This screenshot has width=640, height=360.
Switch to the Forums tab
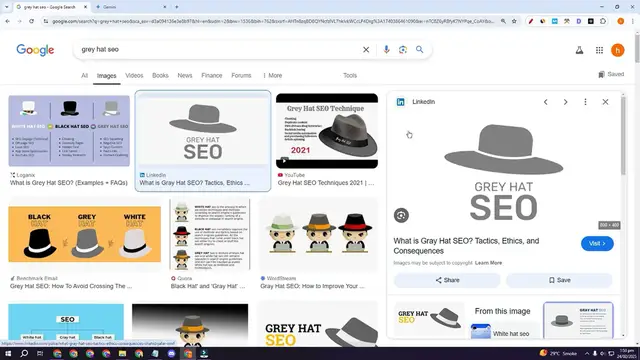241,76
